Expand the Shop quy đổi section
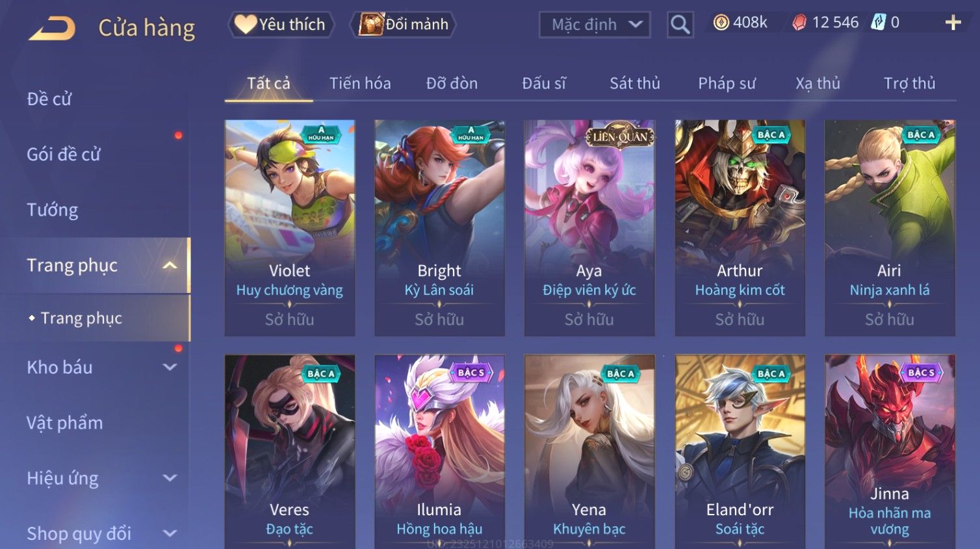Image resolution: width=980 pixels, height=549 pixels. coord(170,533)
